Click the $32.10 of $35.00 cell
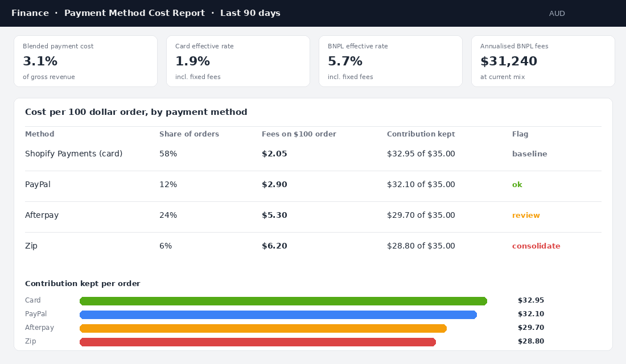This screenshot has width=626, height=364. point(421,184)
